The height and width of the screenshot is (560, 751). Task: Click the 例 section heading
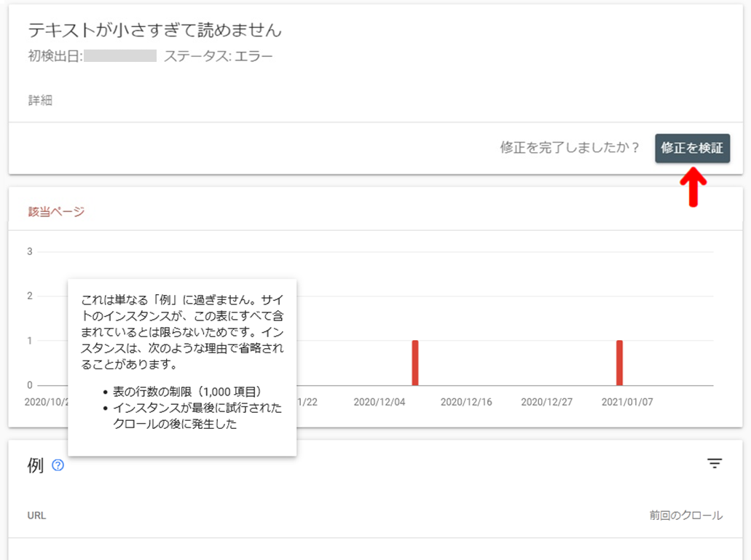coord(36,465)
